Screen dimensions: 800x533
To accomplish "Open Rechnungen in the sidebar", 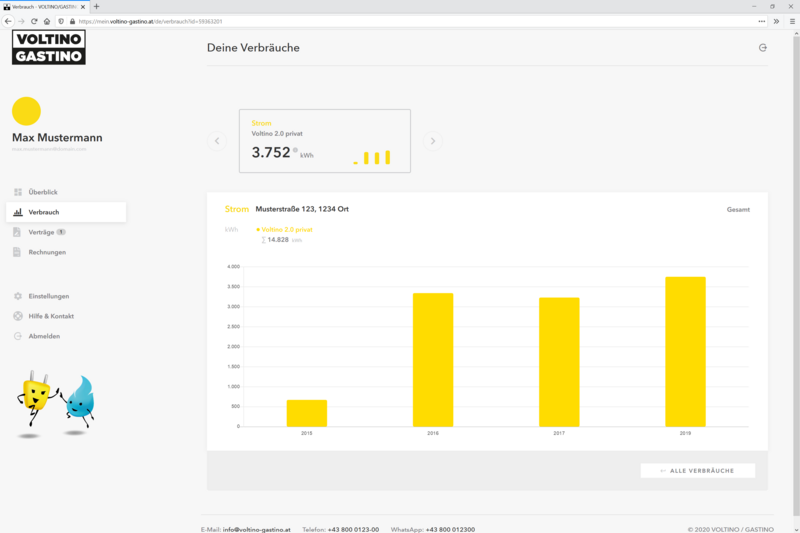I will click(x=47, y=252).
